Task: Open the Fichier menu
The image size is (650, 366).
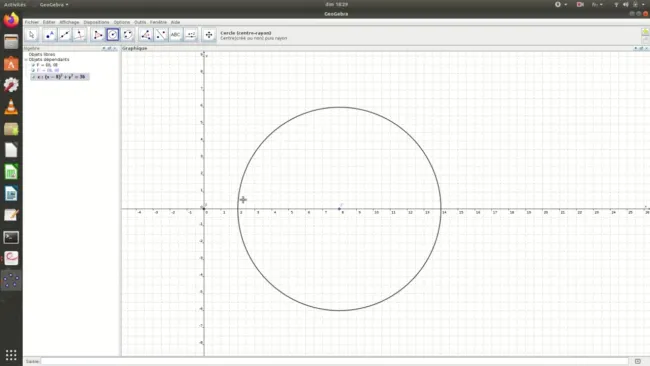Action: [x=32, y=22]
